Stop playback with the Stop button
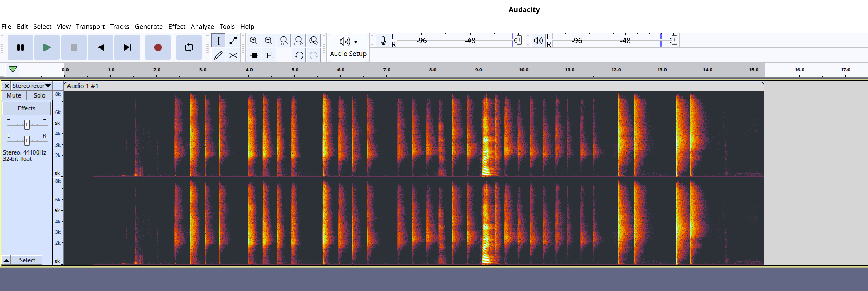This screenshot has width=868, height=291. click(x=74, y=47)
